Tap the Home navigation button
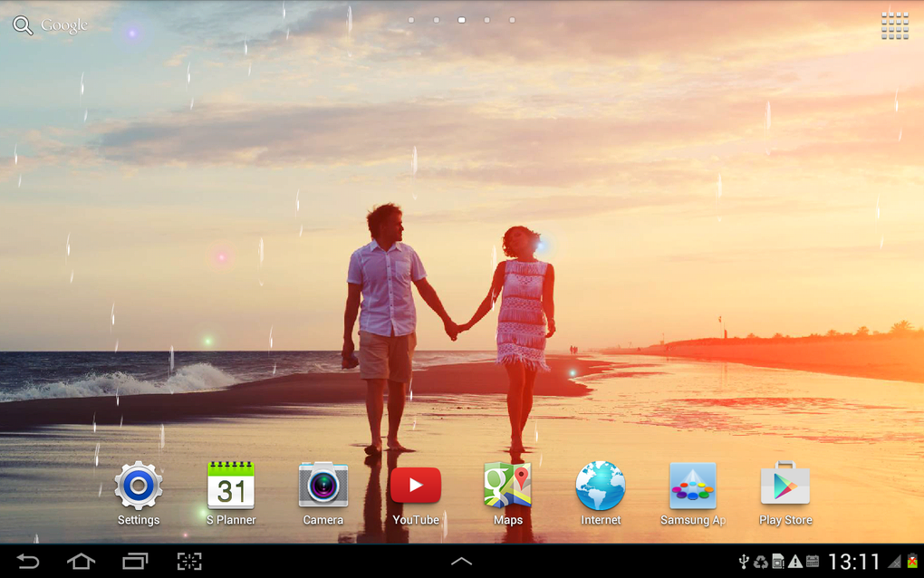The image size is (924, 578). [82, 562]
